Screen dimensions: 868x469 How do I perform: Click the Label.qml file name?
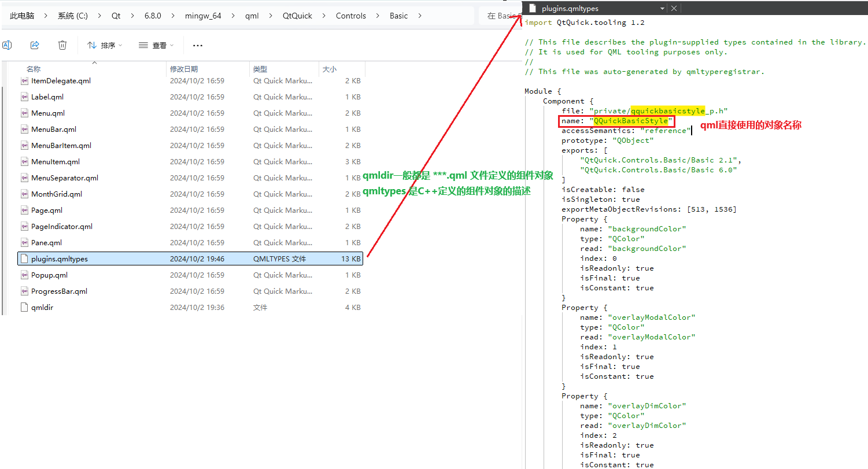[x=47, y=97]
